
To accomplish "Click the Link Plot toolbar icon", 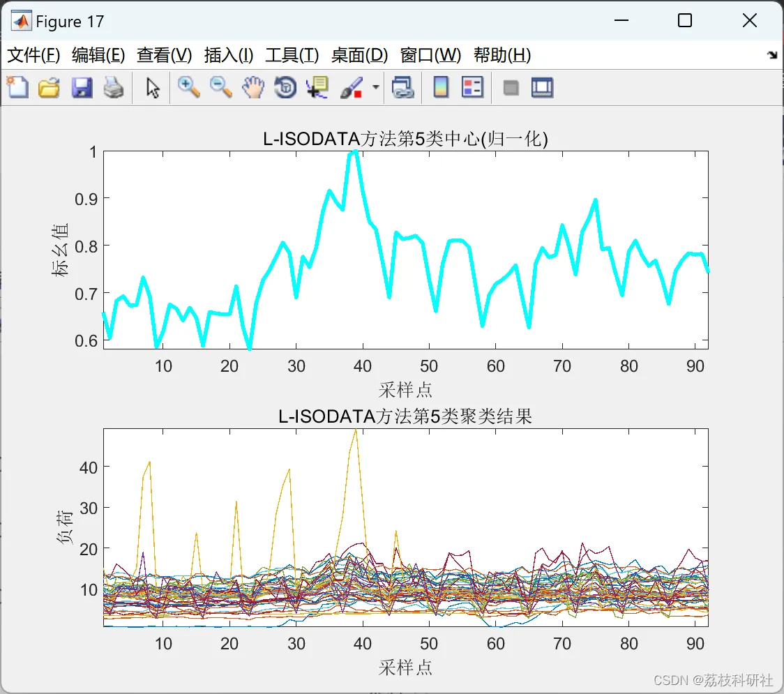I will [403, 87].
